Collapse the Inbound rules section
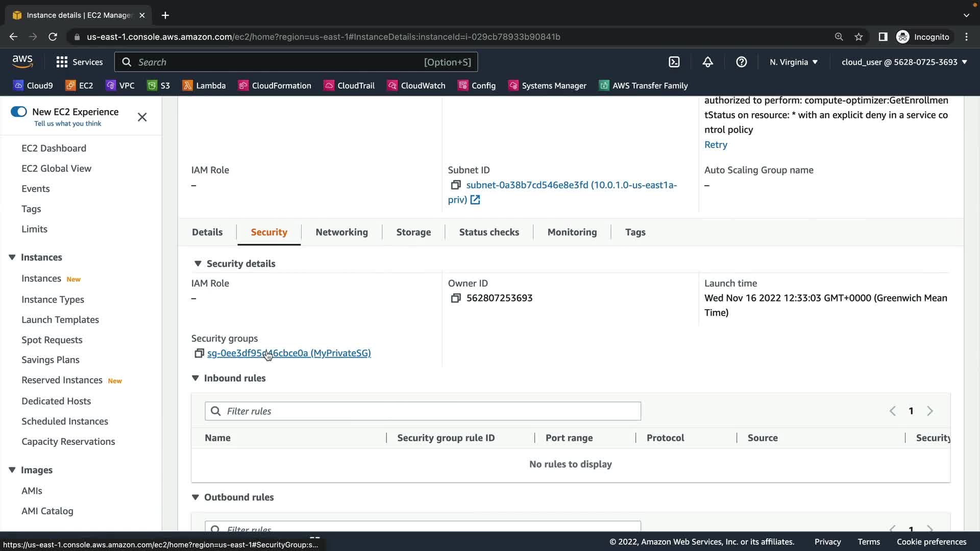This screenshot has height=551, width=980. (x=195, y=378)
